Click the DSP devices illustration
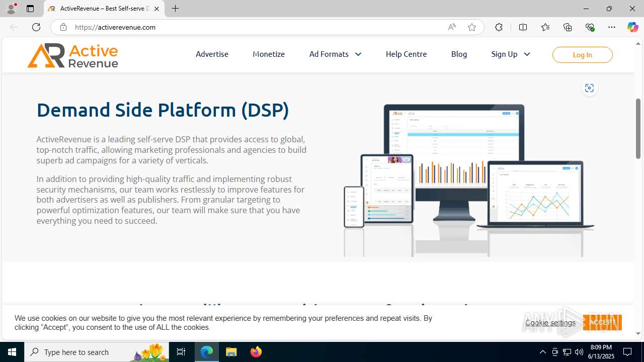 469,180
